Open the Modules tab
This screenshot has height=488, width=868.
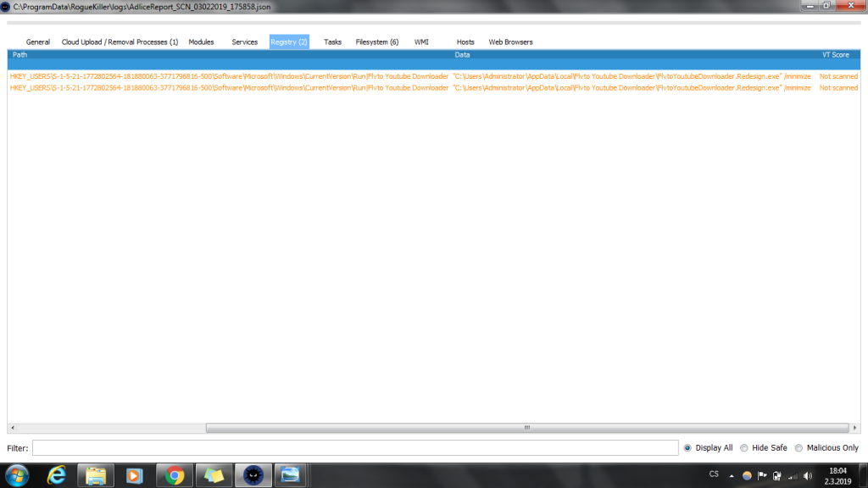click(x=201, y=42)
